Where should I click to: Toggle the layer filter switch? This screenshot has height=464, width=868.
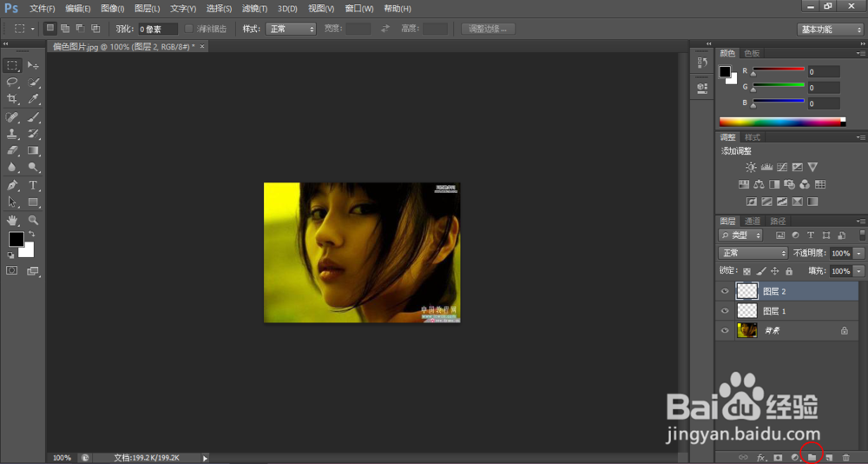(862, 235)
